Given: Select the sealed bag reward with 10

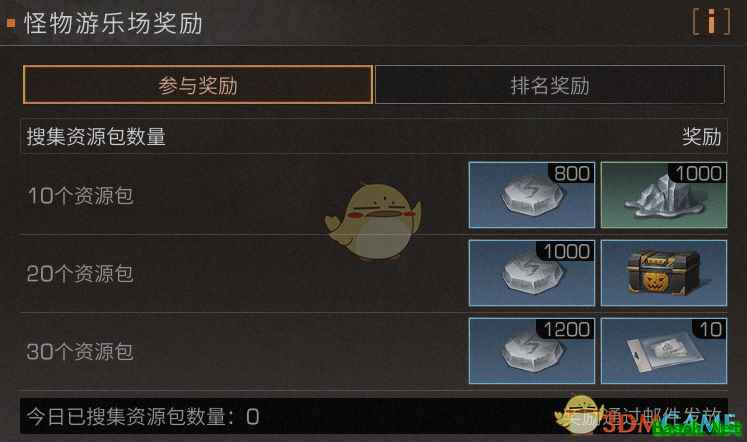Looking at the screenshot, I should (x=664, y=351).
